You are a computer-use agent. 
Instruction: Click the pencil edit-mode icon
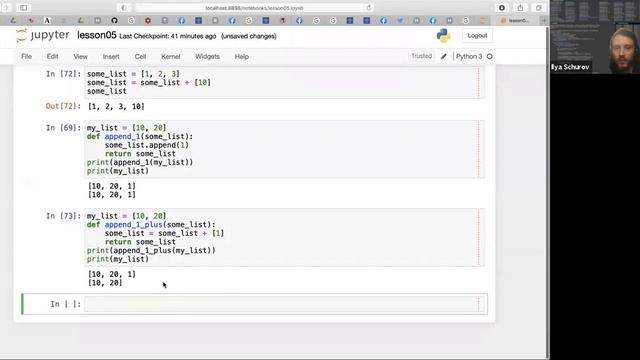444,56
